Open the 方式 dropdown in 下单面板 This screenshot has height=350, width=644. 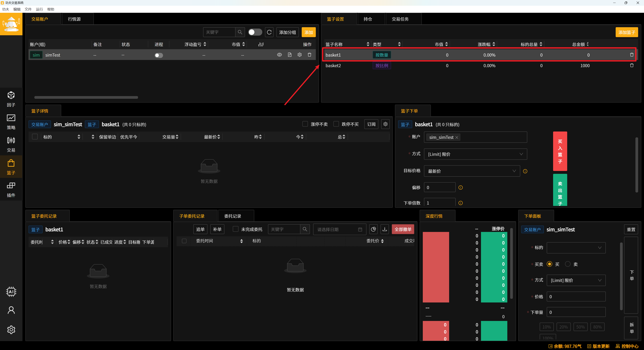pos(576,280)
